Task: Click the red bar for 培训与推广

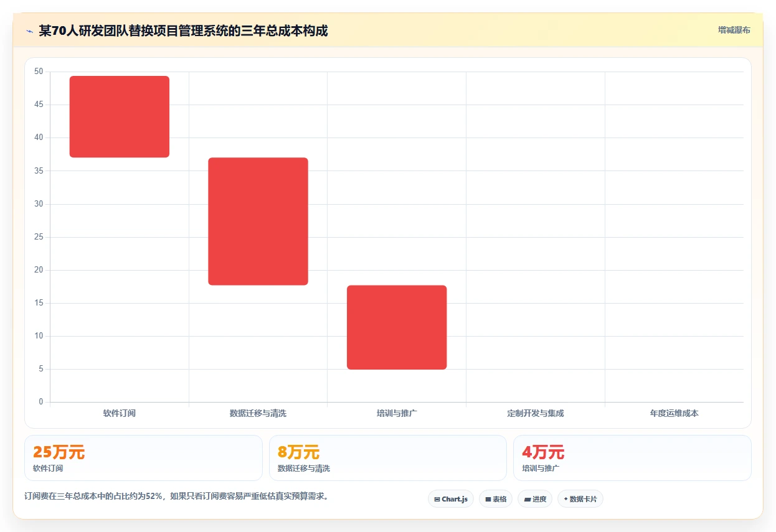Action: [x=397, y=327]
